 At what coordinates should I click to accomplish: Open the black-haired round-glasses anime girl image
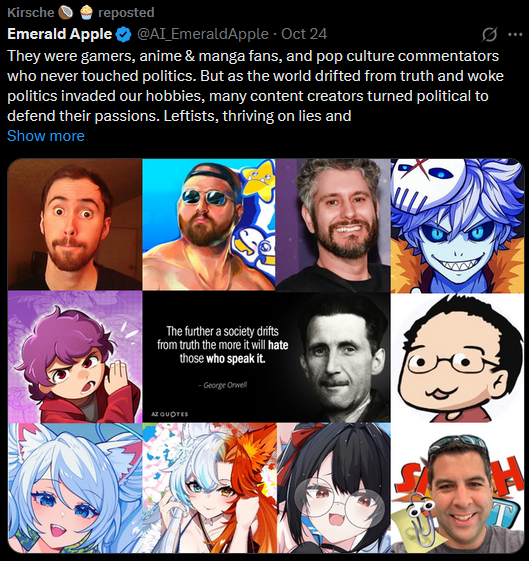pos(333,488)
